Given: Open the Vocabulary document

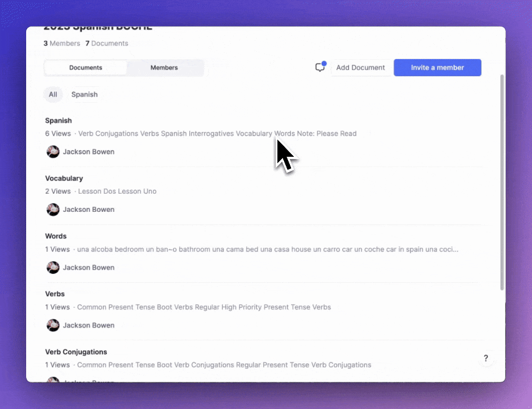Looking at the screenshot, I should [x=64, y=178].
